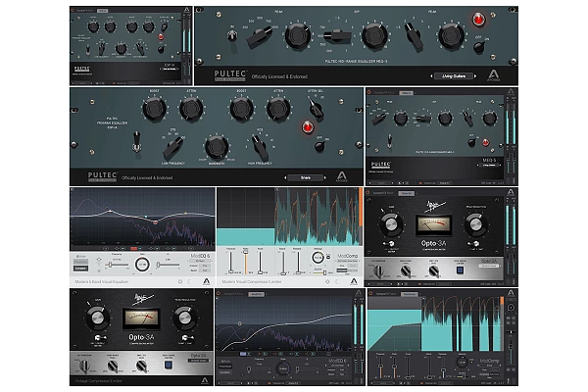
Task: Toggle blue sidechain listen button on large Opto-3A
Action: [169, 365]
